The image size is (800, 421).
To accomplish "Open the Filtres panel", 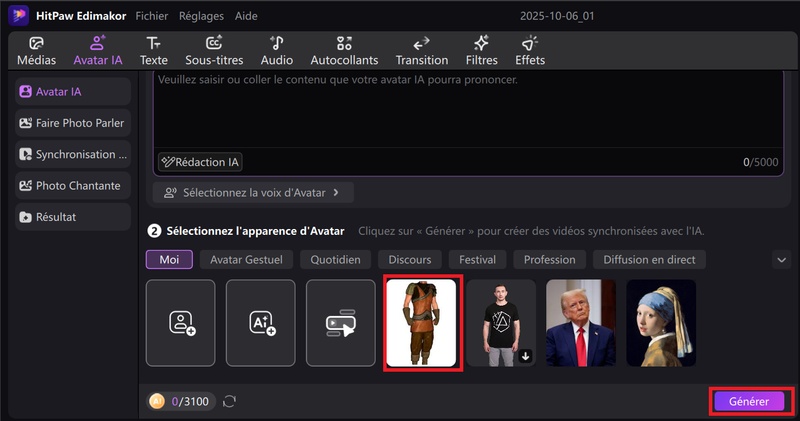I will click(x=481, y=51).
